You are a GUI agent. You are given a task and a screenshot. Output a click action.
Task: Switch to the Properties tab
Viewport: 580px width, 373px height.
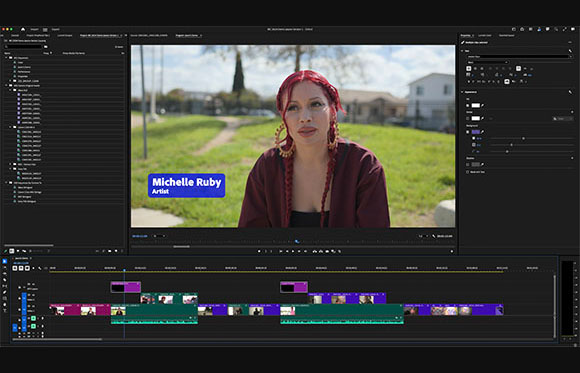click(466, 36)
